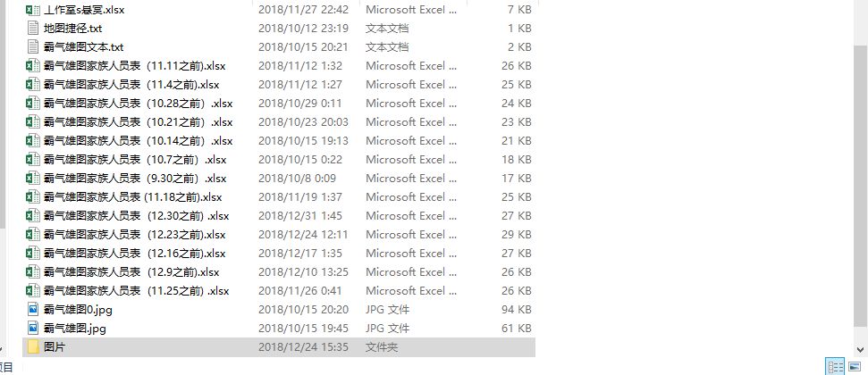Click the JPG icon of 霸气雄图.jpg
The image size is (868, 375).
tap(33, 329)
